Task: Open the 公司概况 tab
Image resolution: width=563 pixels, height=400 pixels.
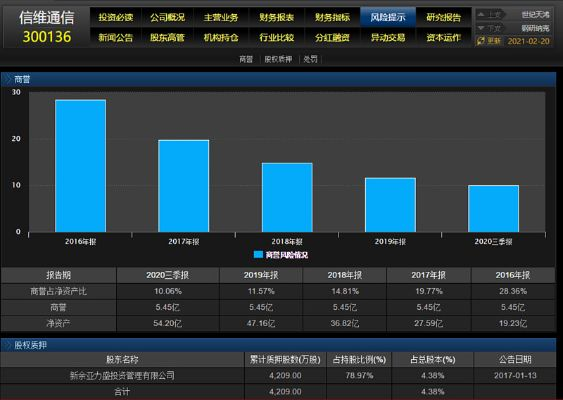Action: coord(168,17)
